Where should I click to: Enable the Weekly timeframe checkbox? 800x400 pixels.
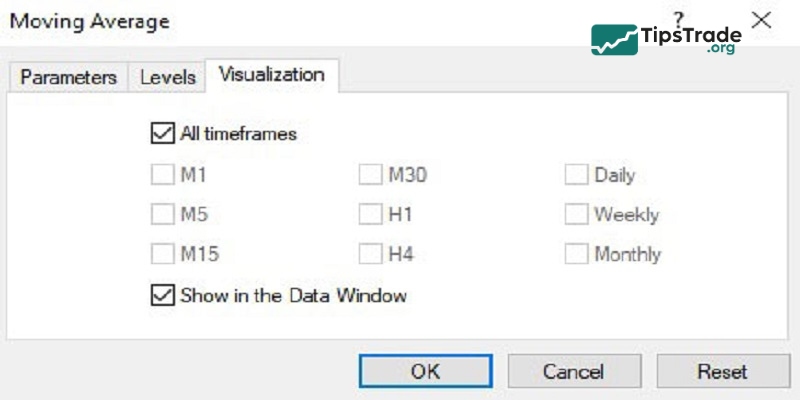575,214
